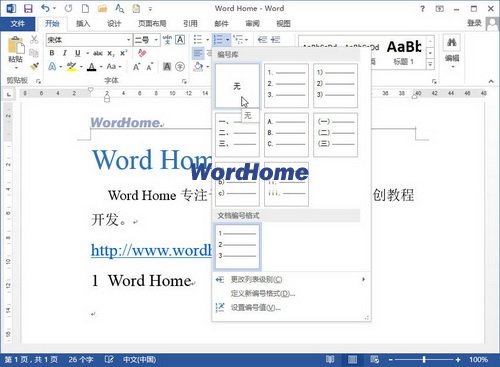Image resolution: width=500 pixels, height=367 pixels.
Task: Open 更改列表级别 (Change List Level) submenu
Action: 291,280
